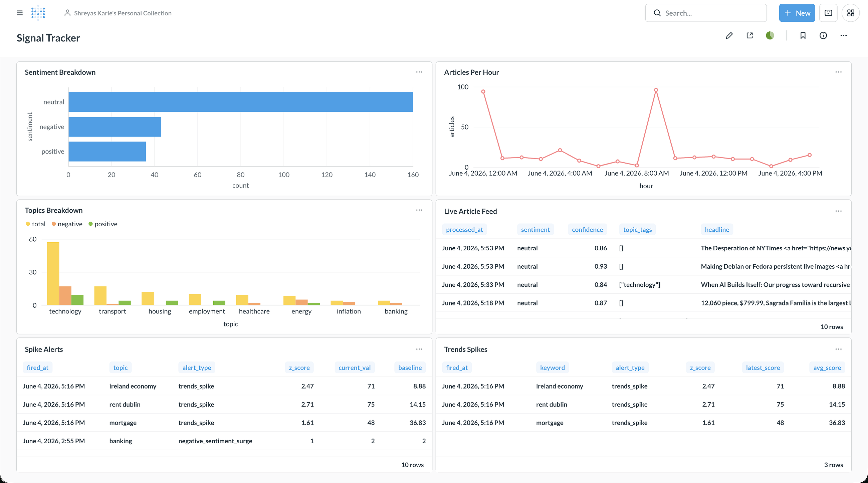Go to Metabase home via logo
The image size is (868, 483).
(x=38, y=13)
